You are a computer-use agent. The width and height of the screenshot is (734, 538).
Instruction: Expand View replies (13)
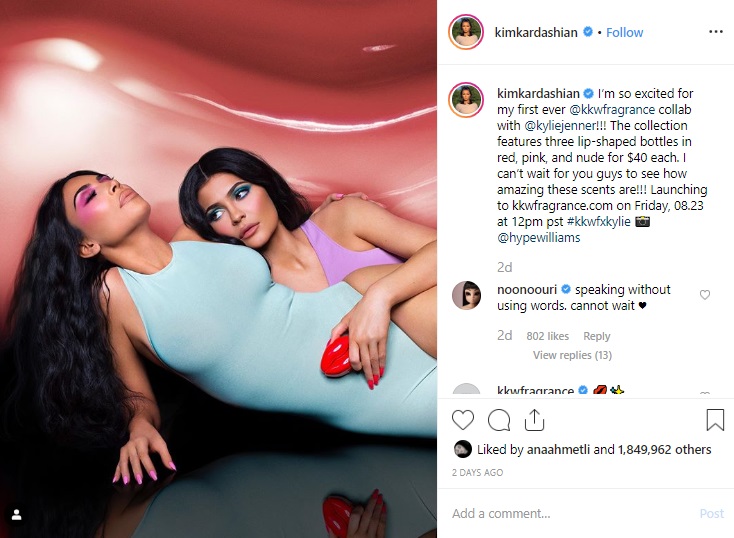(x=572, y=355)
